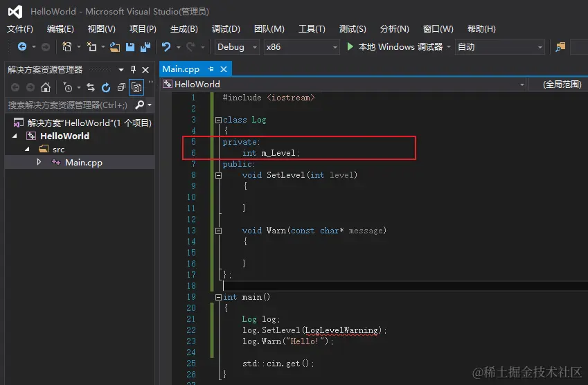
Task: Open the 测试(S) menu
Action: point(353,29)
